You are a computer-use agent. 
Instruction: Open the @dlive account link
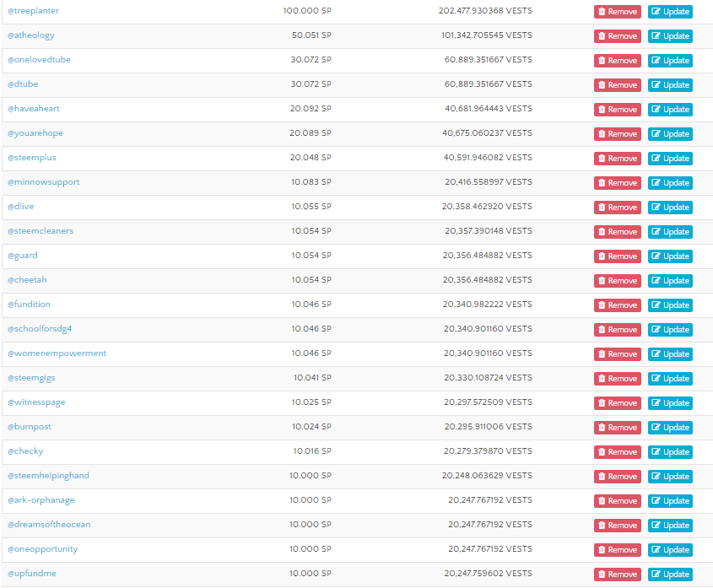(x=21, y=207)
